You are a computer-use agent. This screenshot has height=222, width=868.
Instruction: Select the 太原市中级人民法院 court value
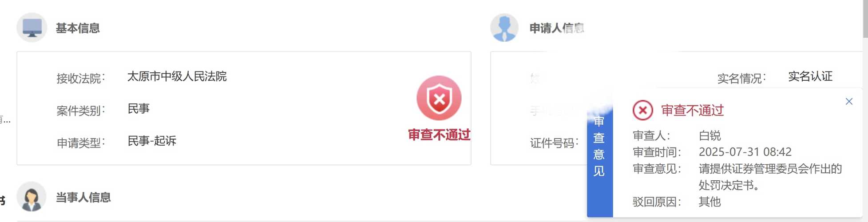click(x=177, y=76)
